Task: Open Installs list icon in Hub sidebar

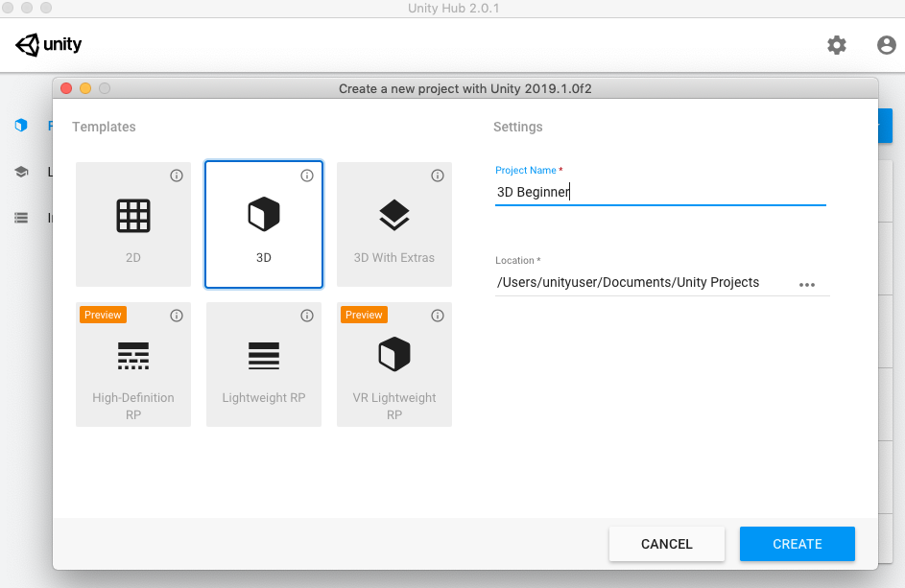Action: 21,218
